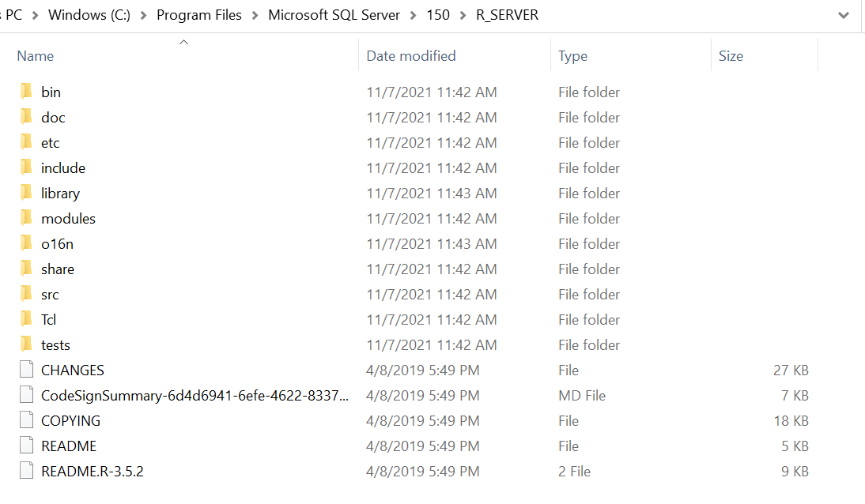Select the CodeSignSummary-6d4d6941 file name
The height and width of the screenshot is (504, 865).
195,396
